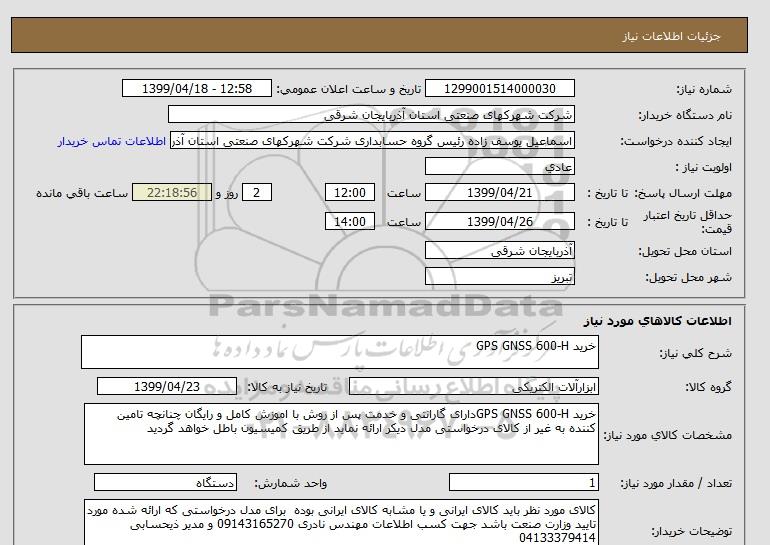Click general description box GPS GNSS 600-H

pos(340,352)
